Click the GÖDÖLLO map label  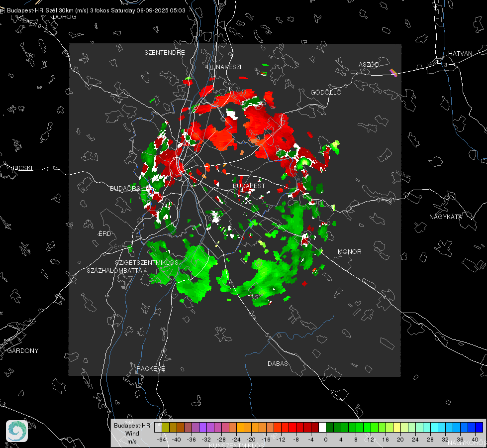[x=326, y=92]
